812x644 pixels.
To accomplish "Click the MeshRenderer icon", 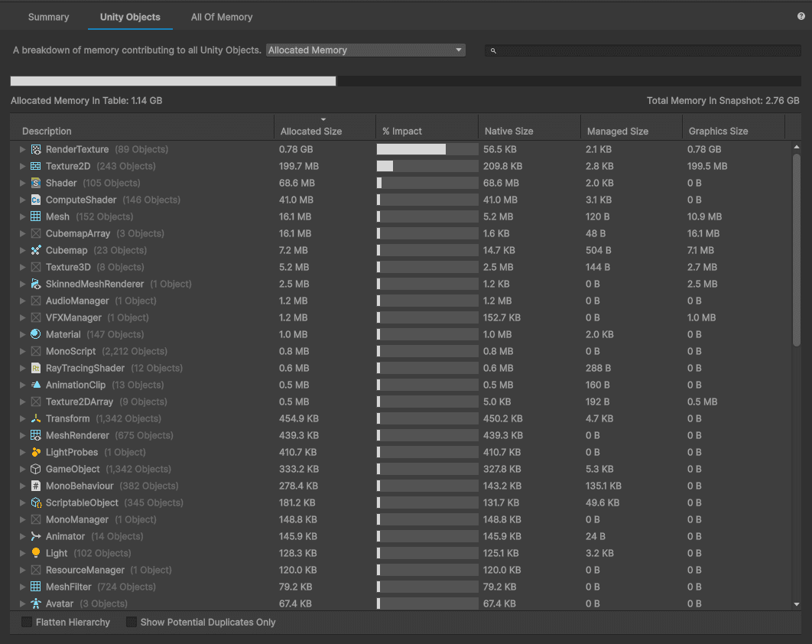I will 36,435.
